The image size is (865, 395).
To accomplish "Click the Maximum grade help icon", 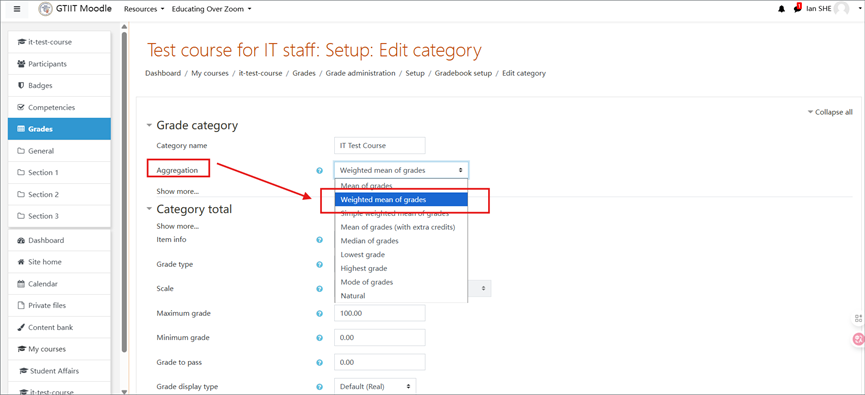I will 319,313.
